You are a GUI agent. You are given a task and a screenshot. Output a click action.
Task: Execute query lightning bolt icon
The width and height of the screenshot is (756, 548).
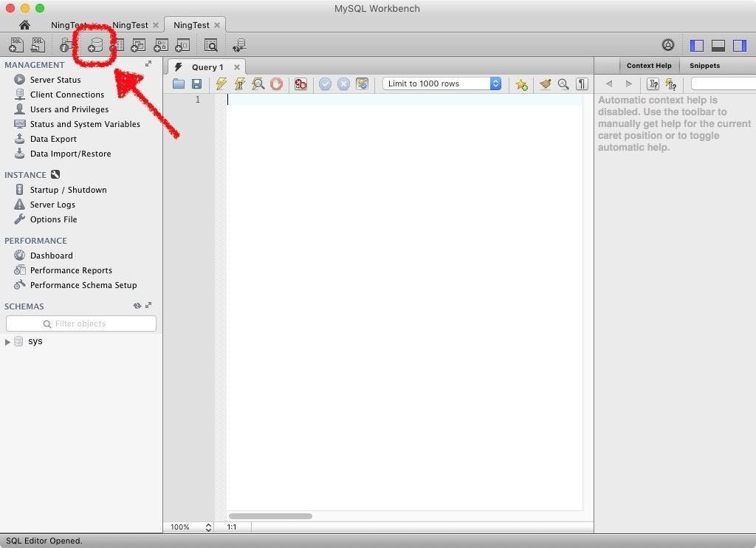click(x=221, y=83)
